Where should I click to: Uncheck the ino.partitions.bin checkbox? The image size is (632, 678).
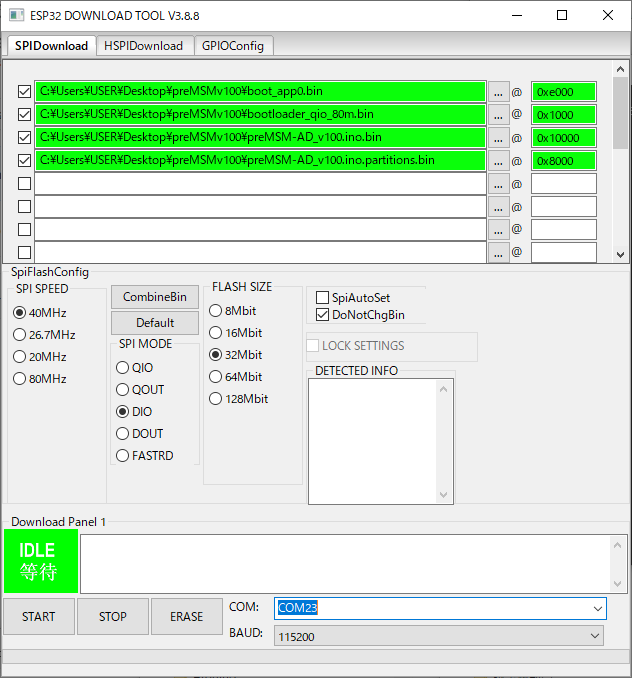tap(25, 160)
